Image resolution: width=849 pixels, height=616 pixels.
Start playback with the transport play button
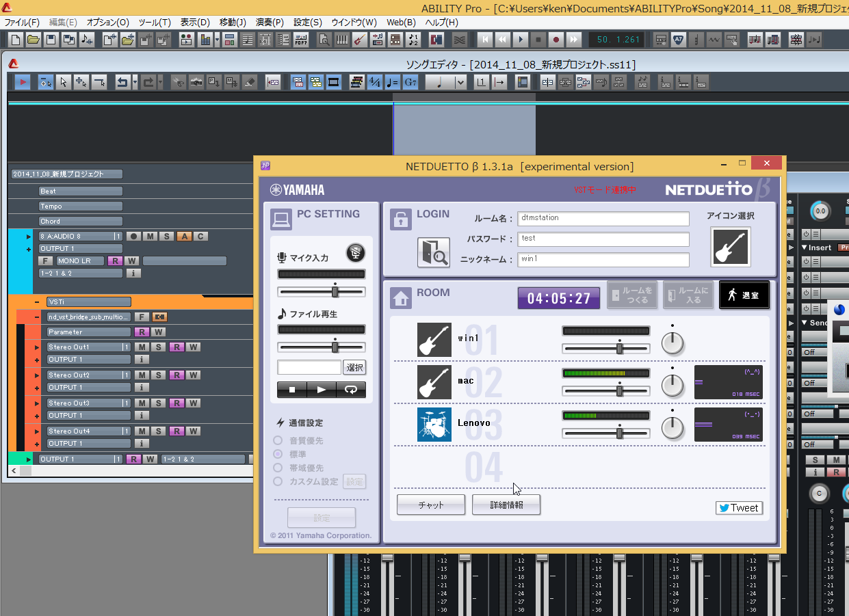(521, 40)
